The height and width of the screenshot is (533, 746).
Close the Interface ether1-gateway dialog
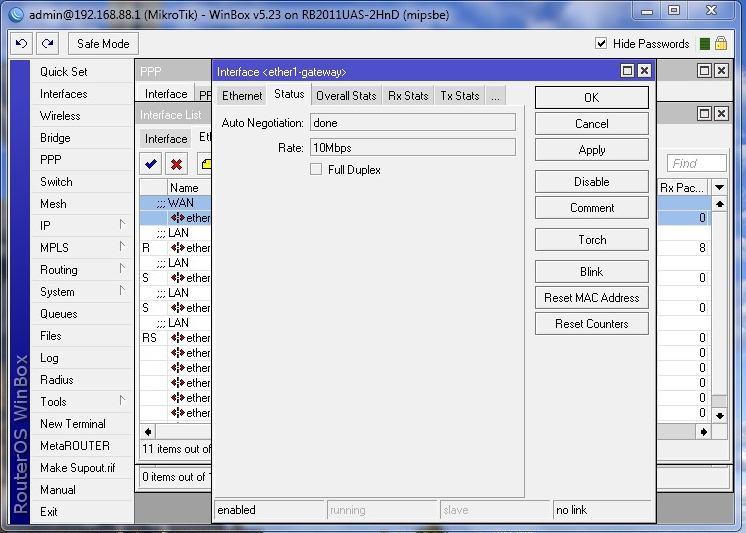644,71
